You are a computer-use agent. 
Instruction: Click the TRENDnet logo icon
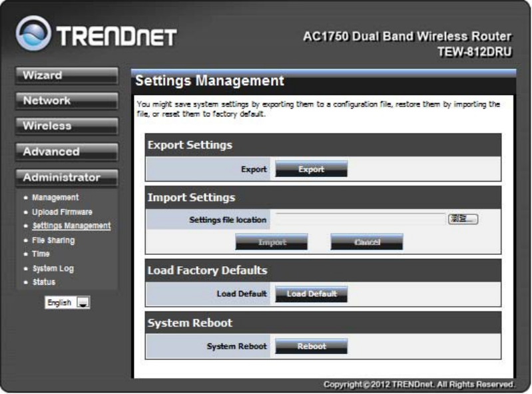[33, 33]
